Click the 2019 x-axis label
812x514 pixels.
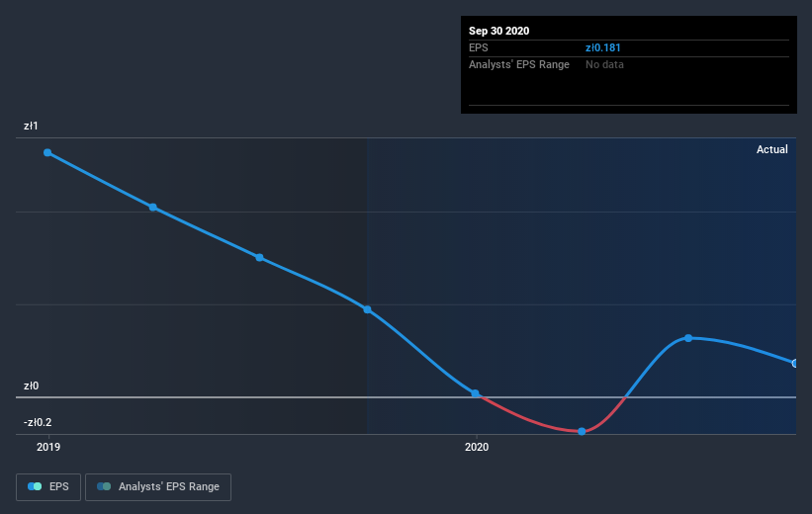[48, 447]
